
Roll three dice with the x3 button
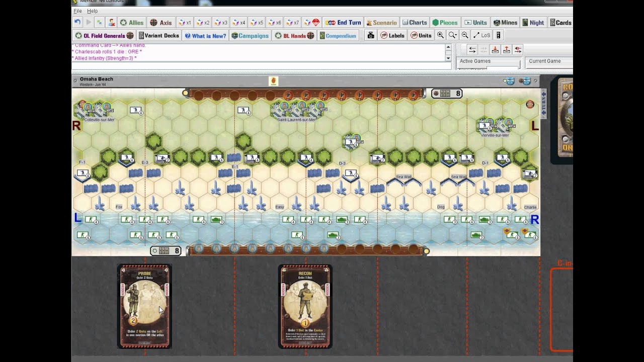pyautogui.click(x=221, y=23)
